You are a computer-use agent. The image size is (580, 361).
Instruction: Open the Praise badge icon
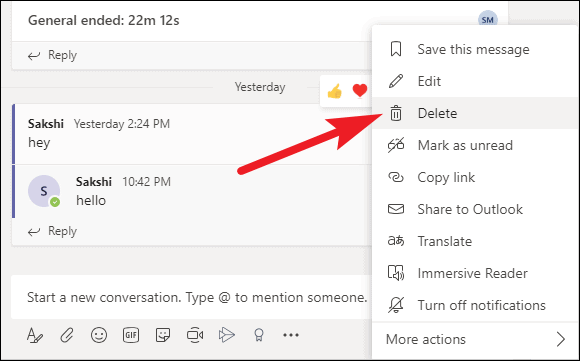click(x=259, y=335)
